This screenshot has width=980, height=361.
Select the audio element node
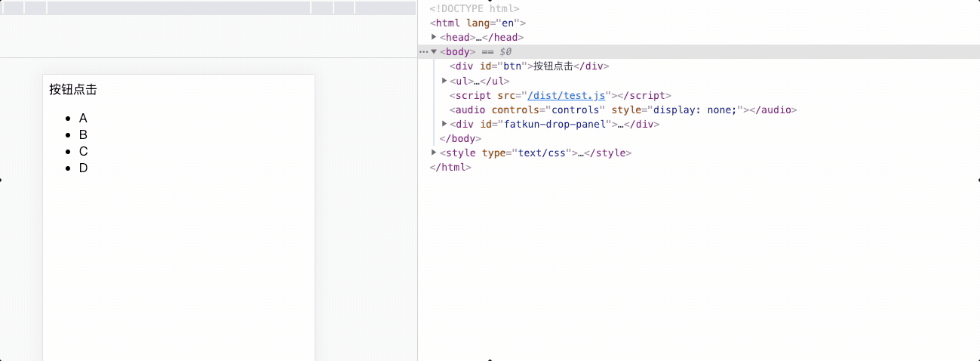point(622,110)
